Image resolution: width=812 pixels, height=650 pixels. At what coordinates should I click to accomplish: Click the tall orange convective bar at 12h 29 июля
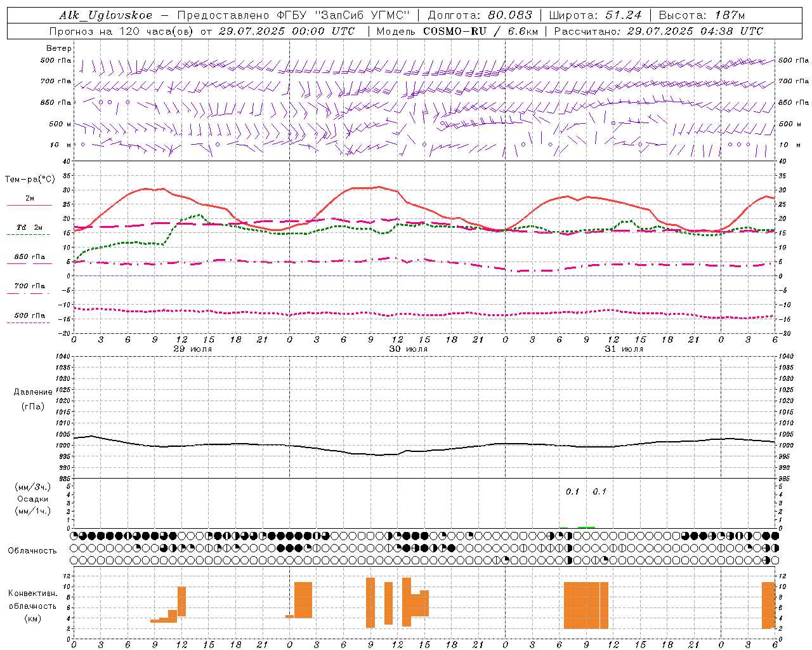181,601
